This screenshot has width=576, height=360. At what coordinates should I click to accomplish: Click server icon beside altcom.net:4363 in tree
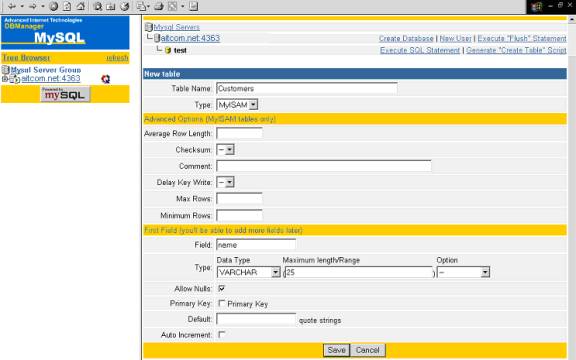(x=14, y=79)
